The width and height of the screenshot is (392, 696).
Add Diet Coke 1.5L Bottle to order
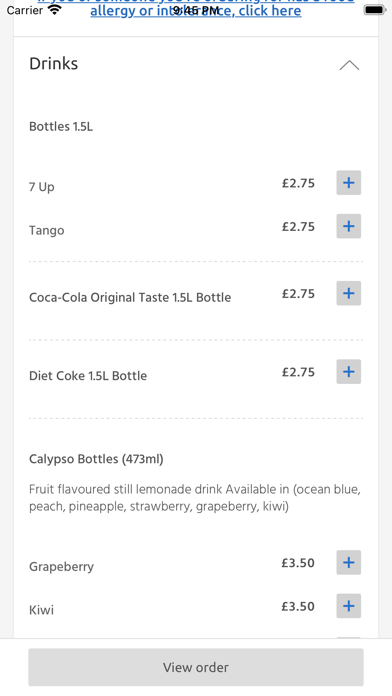pyautogui.click(x=348, y=372)
